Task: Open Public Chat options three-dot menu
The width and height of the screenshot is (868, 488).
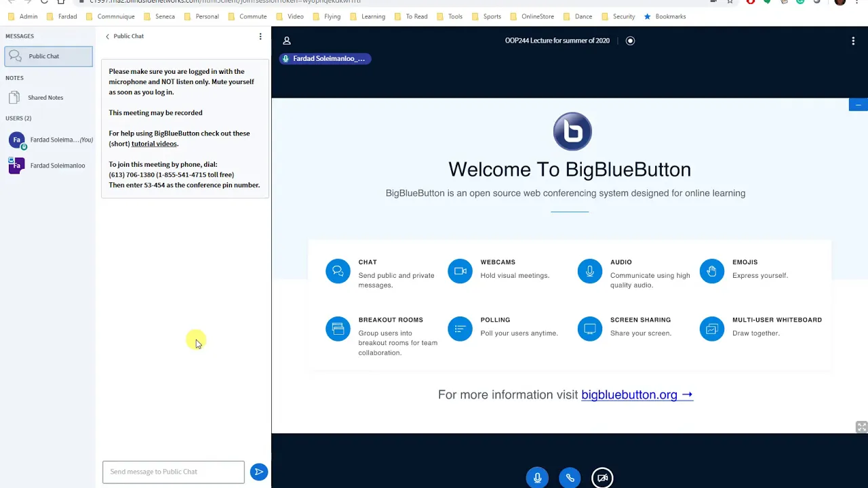Action: point(260,37)
